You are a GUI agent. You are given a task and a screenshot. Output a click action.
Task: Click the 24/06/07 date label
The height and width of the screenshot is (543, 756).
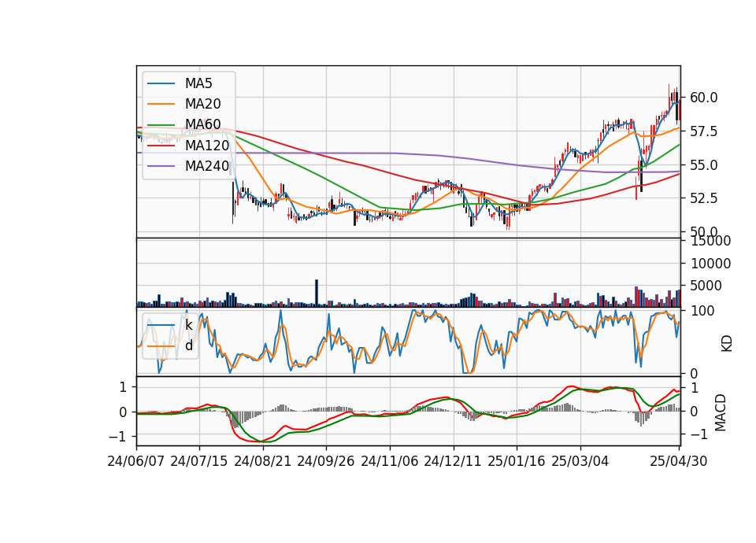(x=136, y=462)
